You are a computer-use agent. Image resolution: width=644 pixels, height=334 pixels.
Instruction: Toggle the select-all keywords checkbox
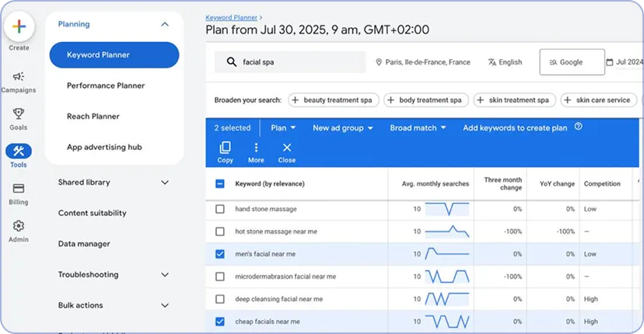(220, 184)
